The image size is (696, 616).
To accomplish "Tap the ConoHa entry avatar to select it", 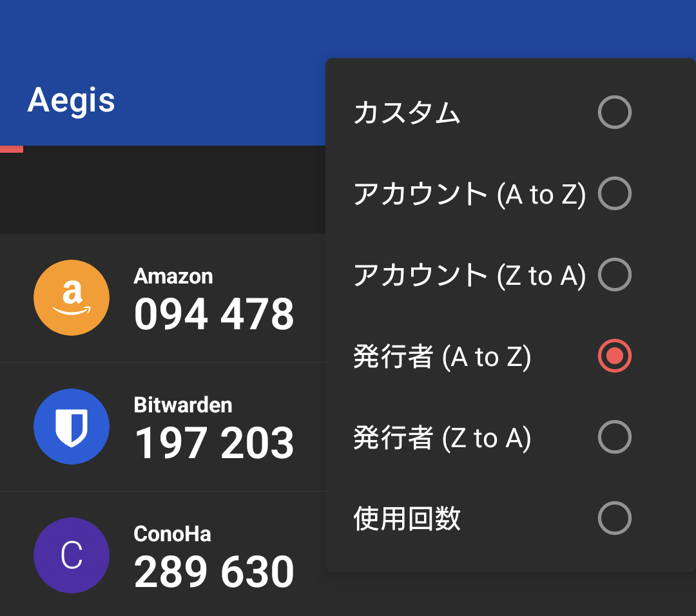I will pyautogui.click(x=71, y=555).
